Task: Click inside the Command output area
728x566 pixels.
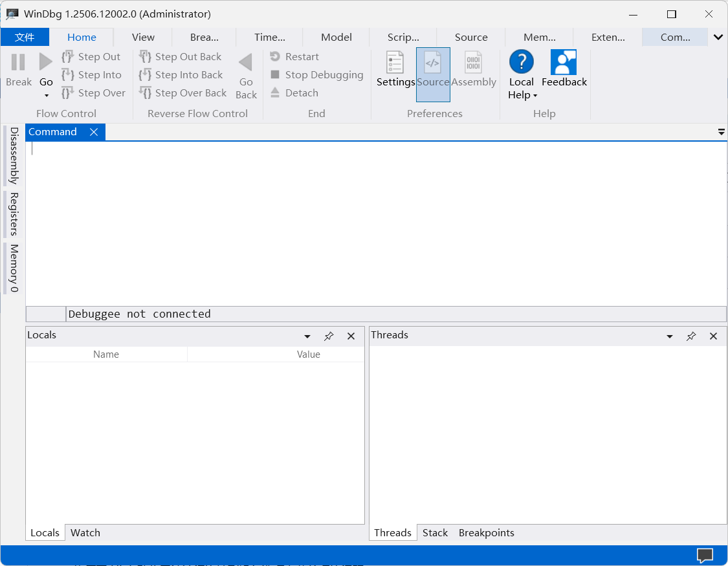Action: [x=376, y=224]
